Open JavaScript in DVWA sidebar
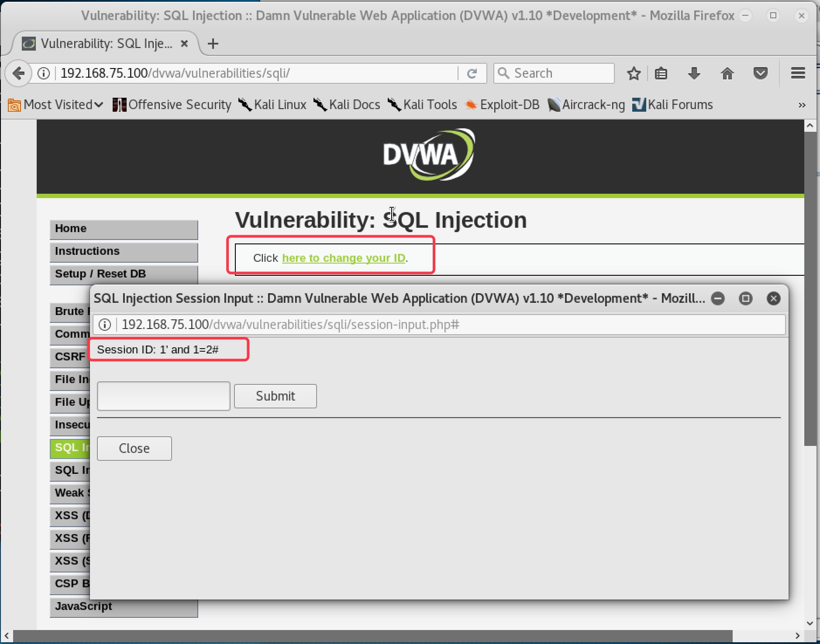Screen dimensions: 820x644 point(124,607)
